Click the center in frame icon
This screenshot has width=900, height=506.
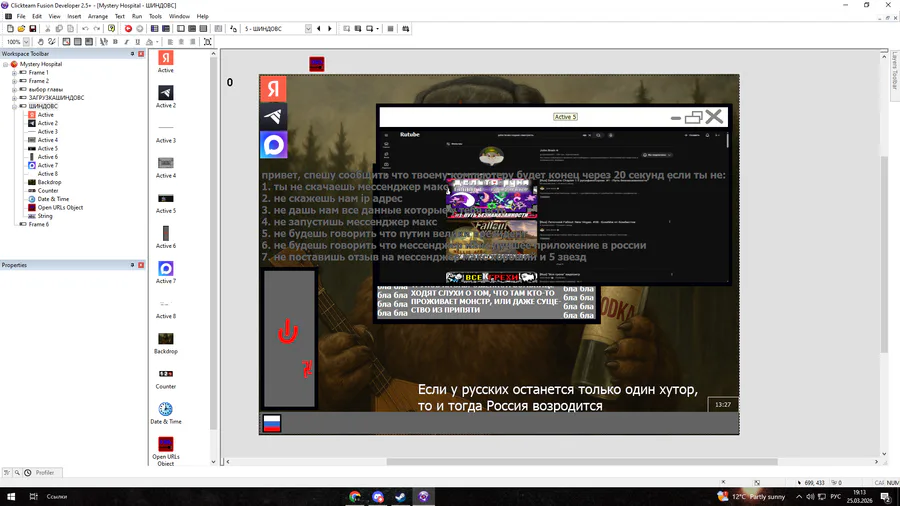coord(208,42)
